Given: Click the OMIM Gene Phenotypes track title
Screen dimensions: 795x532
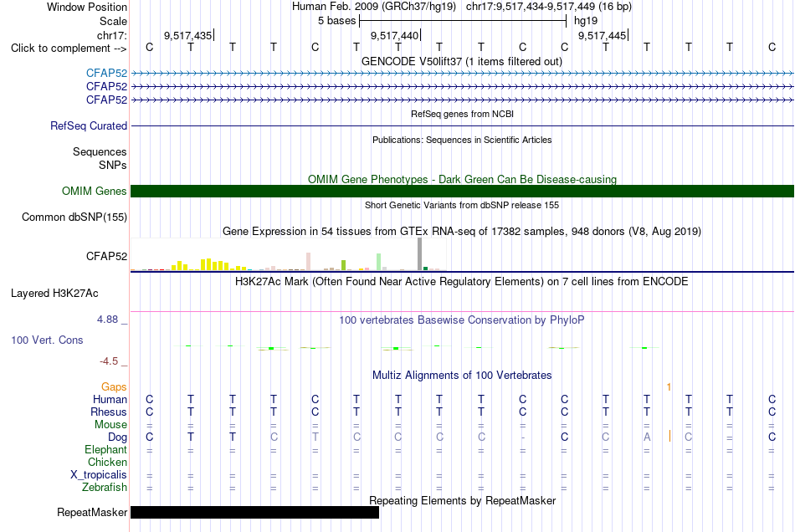Looking at the screenshot, I should (x=462, y=179).
